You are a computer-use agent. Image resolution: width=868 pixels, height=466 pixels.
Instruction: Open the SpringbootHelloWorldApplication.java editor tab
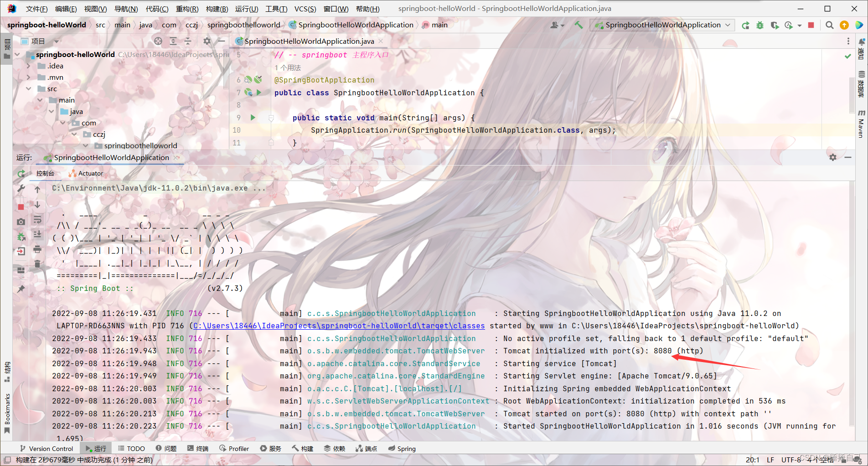[x=309, y=41]
